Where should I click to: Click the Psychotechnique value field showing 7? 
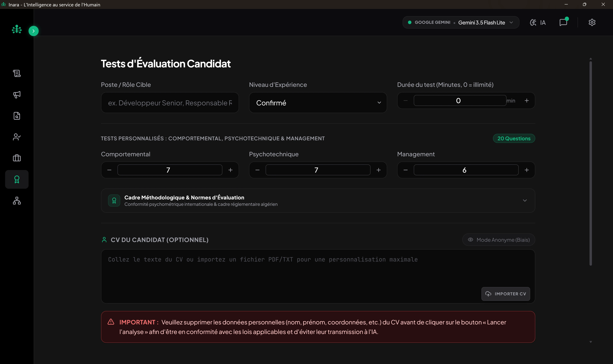click(318, 170)
